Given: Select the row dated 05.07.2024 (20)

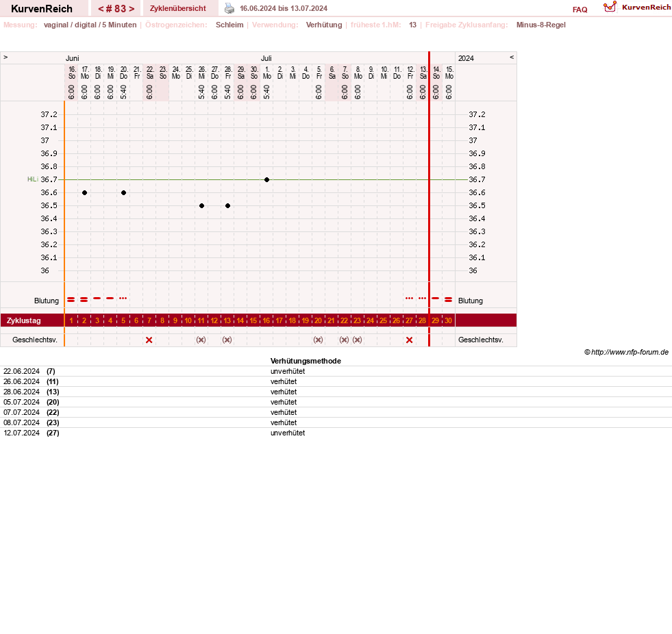Looking at the screenshot, I should (x=336, y=403).
